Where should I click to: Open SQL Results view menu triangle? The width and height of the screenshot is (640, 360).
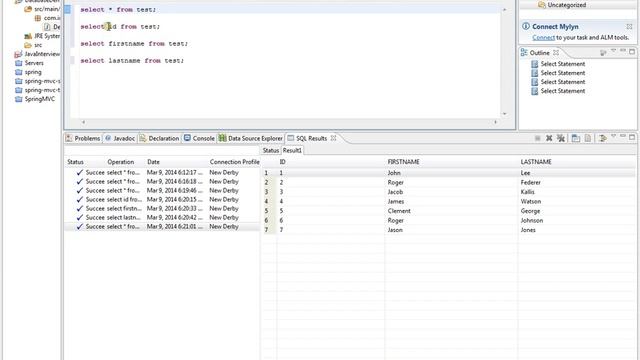pos(613,137)
